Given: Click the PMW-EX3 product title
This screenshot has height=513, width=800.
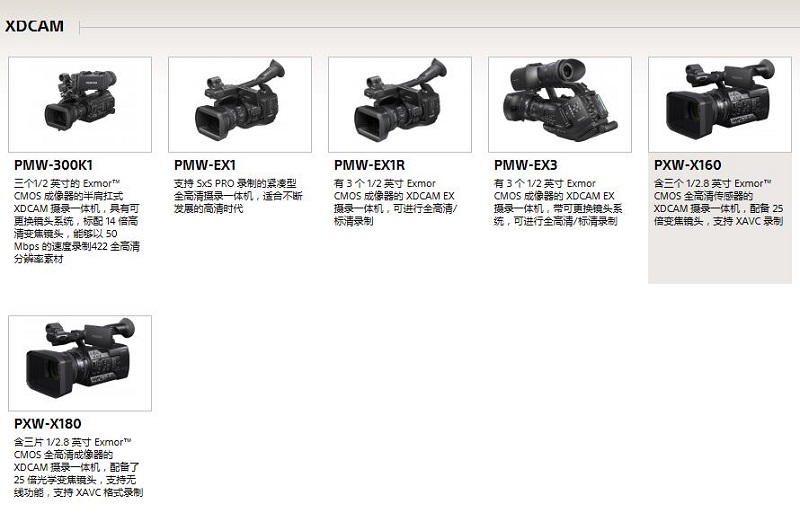Looking at the screenshot, I should point(526,165).
